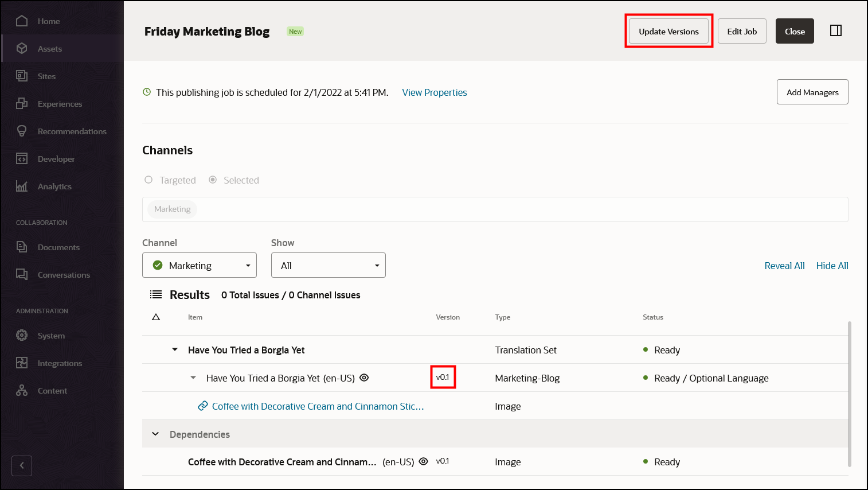Click the results list vertical scrollbar
Viewport: 868px width, 490px height.
850,394
